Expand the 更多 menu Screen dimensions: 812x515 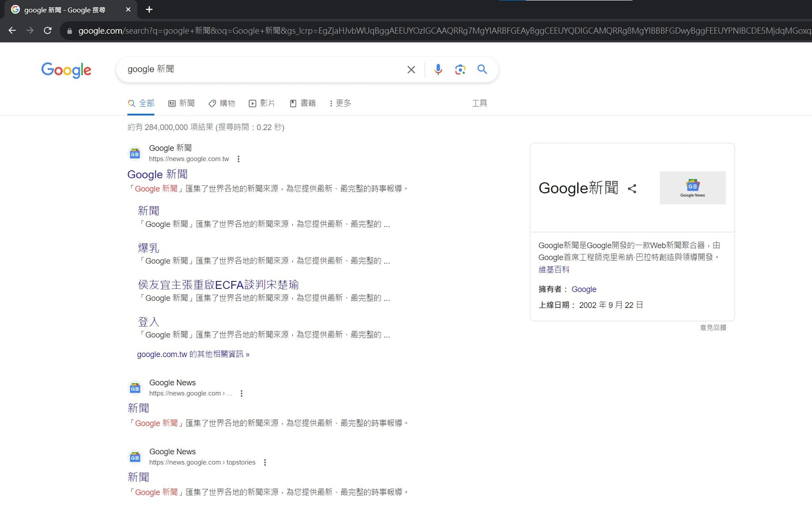tap(341, 103)
